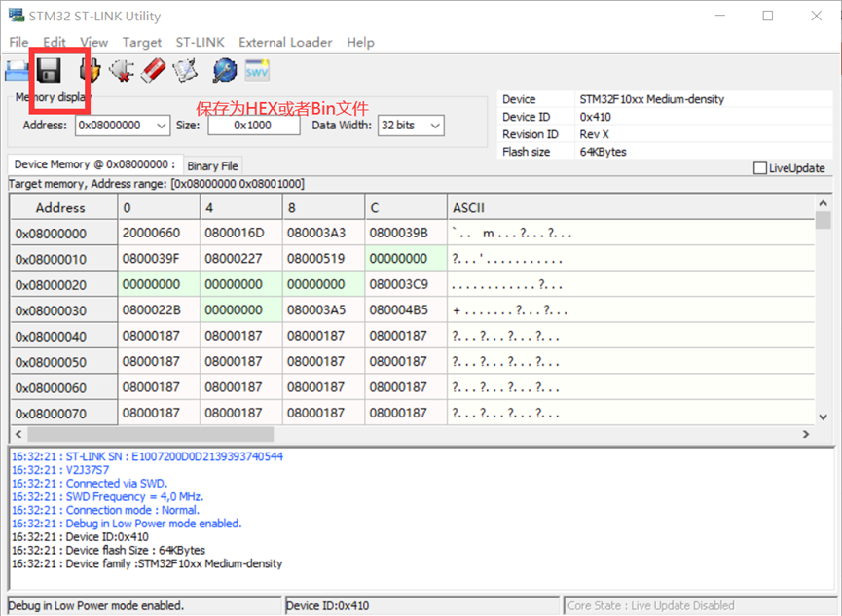
Task: Open the View menu
Action: pos(94,42)
